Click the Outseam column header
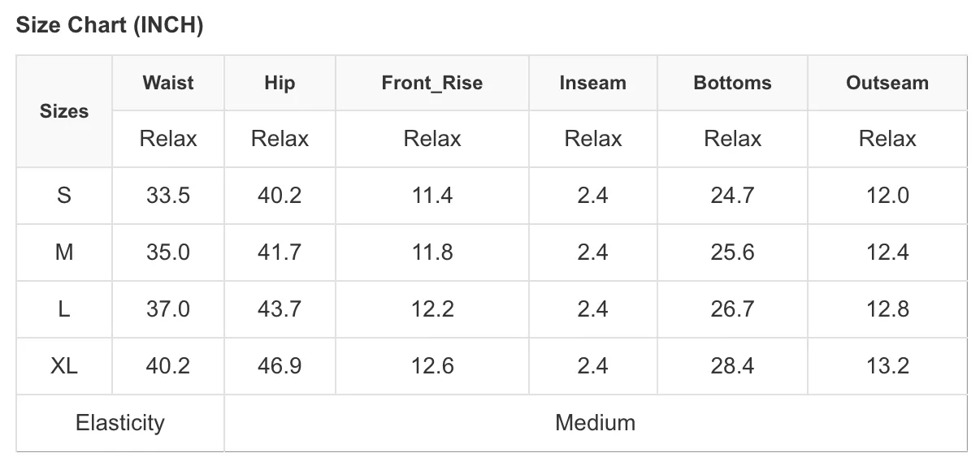The height and width of the screenshot is (466, 980). [x=887, y=83]
